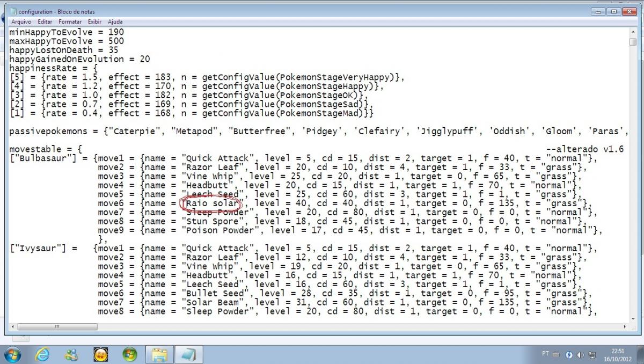644x364 pixels.
Task: Click the PT language indicator in tray
Action: [545, 354]
